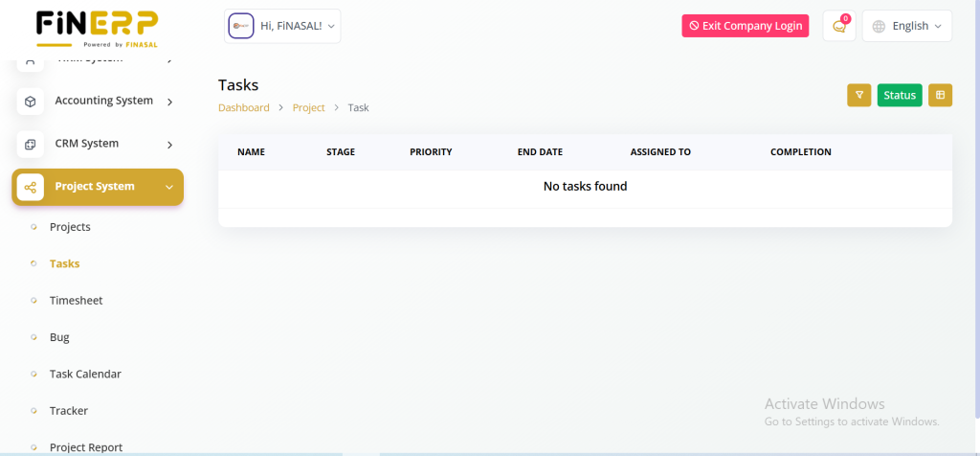Open Projects in the sidebar
Image resolution: width=980 pixels, height=456 pixels.
click(70, 227)
